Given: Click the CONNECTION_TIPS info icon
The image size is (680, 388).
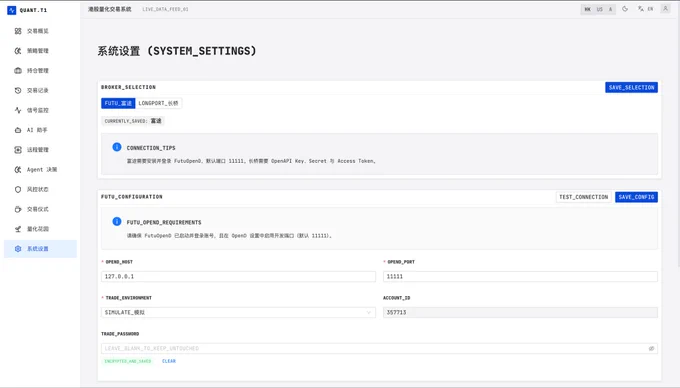Looking at the screenshot, I should (x=117, y=147).
